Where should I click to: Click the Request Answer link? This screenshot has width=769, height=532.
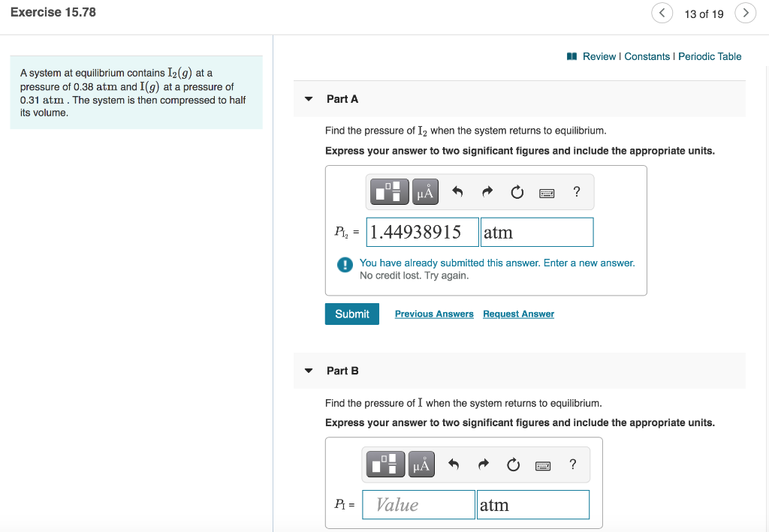518,314
